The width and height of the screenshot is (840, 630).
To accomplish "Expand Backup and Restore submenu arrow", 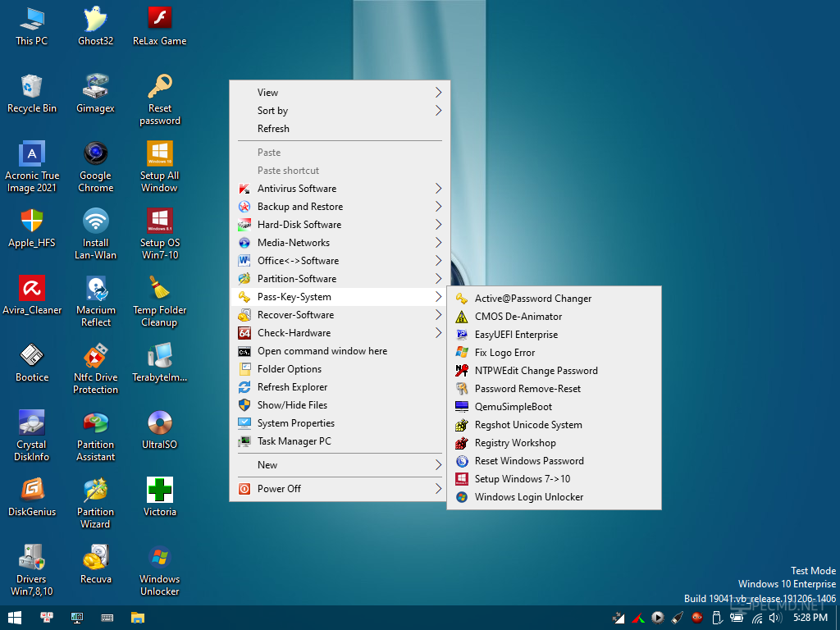I will coord(438,206).
